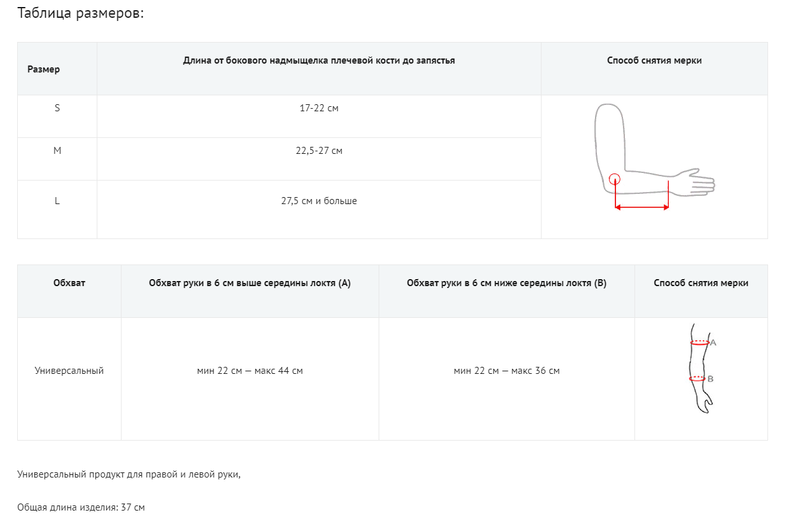Click the red circle on the elbow
The image size is (812, 522).
point(615,179)
